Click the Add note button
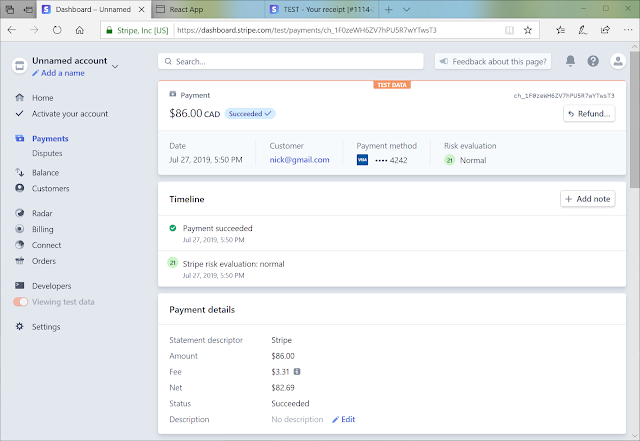 [x=587, y=199]
